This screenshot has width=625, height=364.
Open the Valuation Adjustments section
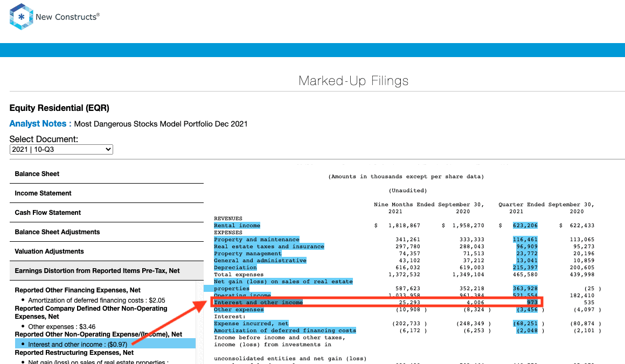tap(107, 251)
